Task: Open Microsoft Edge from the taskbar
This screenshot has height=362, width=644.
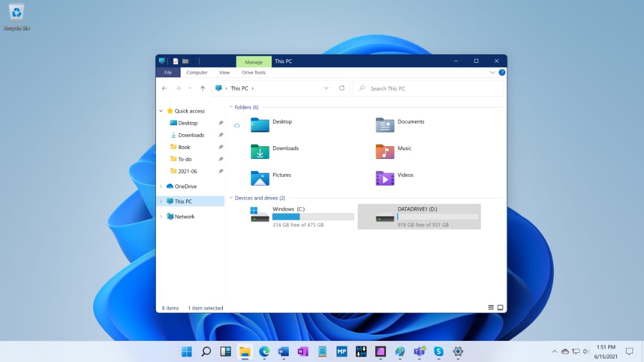Action: click(264, 351)
